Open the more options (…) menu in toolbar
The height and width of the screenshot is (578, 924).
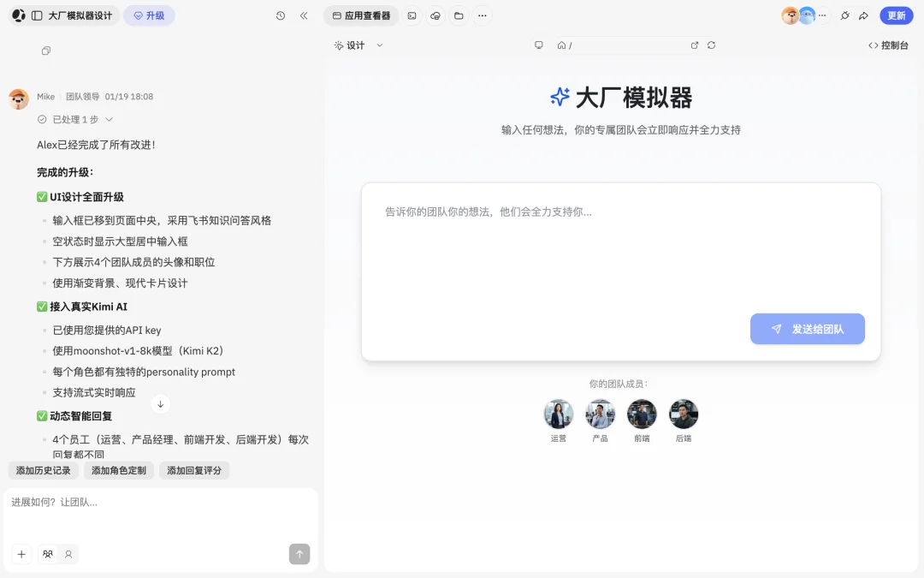[x=483, y=15]
